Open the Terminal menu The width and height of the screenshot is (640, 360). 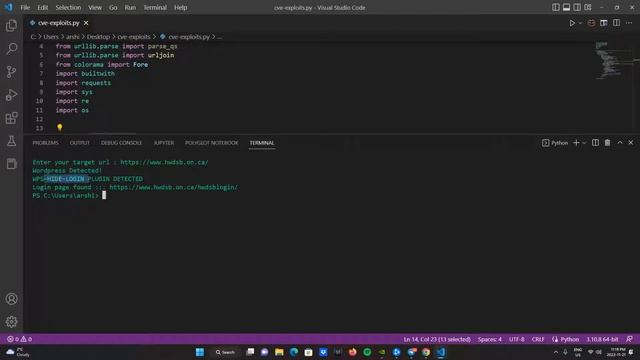pos(155,7)
